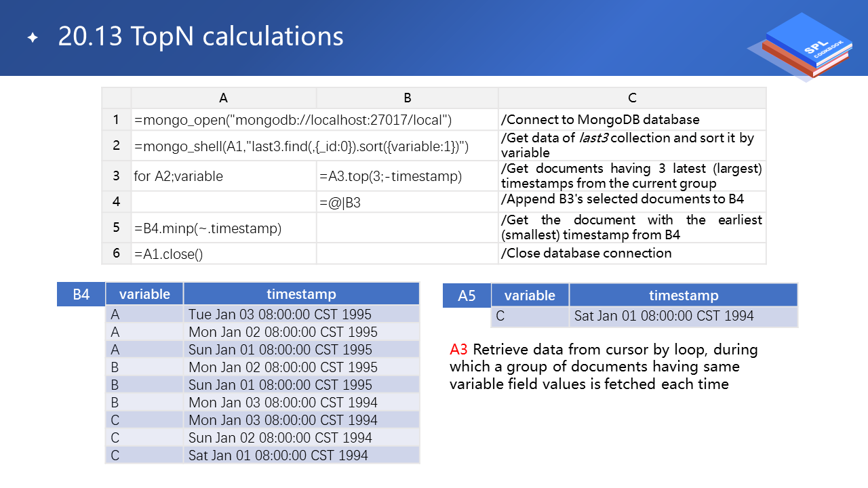Viewport: 868px width, 488px height.
Task: Click the '=A3.top(3;-timestamp)' cell
Action: [x=390, y=176]
